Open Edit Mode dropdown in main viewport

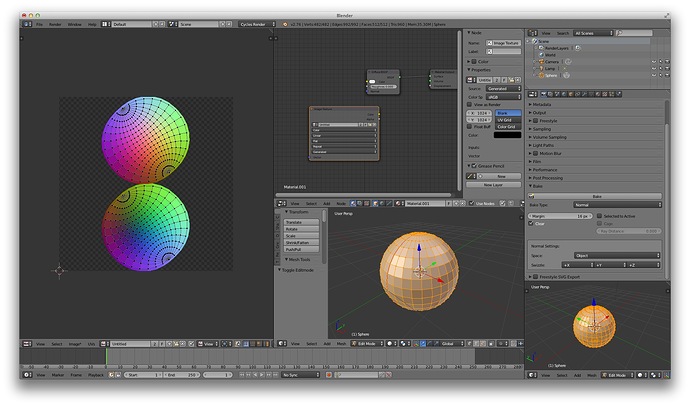367,343
